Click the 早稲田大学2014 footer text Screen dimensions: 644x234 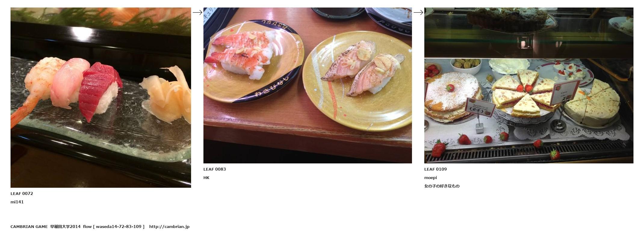click(x=65, y=226)
